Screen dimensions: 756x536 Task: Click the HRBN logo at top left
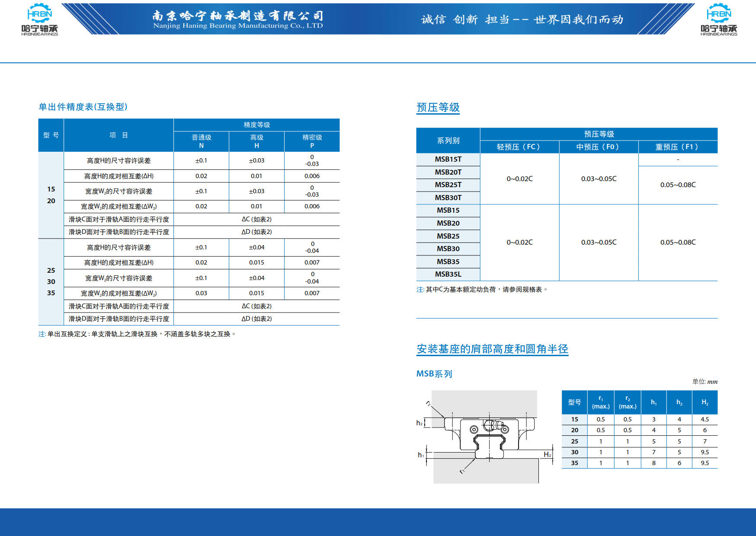pos(39,19)
